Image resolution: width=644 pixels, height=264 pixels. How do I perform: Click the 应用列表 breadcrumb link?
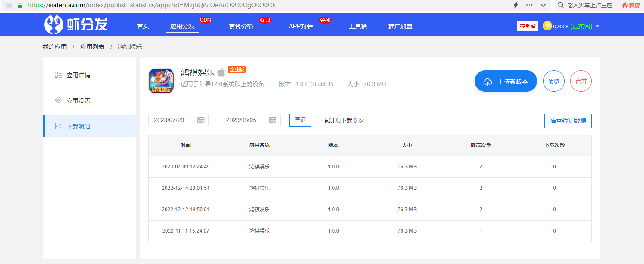coord(92,47)
